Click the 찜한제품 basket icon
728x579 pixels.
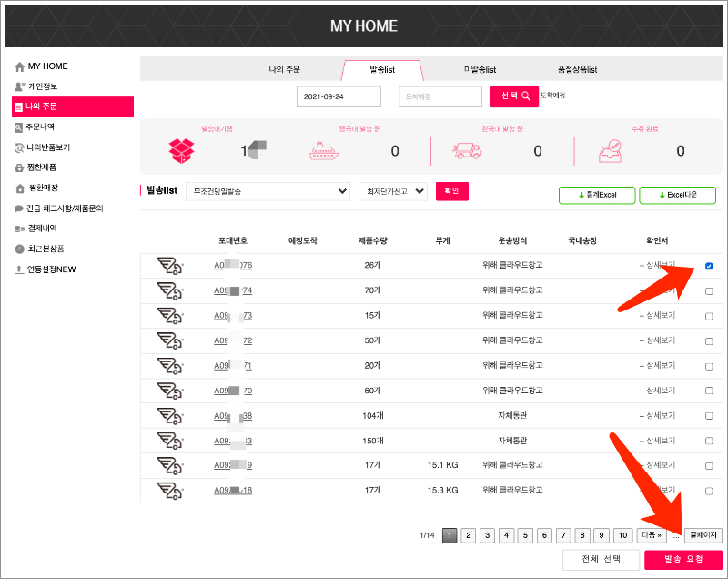(19, 168)
